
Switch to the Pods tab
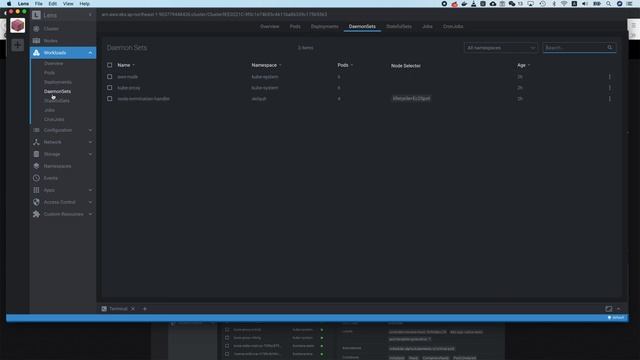pos(295,27)
